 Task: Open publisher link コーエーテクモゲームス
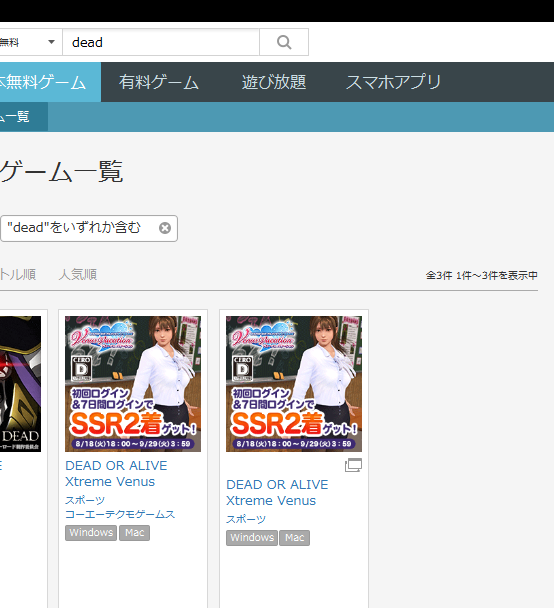[x=120, y=514]
